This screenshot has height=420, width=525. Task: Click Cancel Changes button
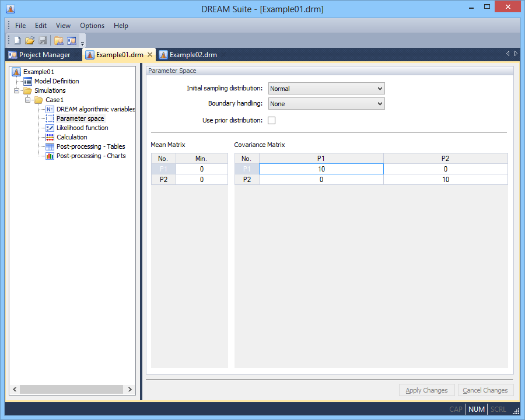[x=485, y=390]
